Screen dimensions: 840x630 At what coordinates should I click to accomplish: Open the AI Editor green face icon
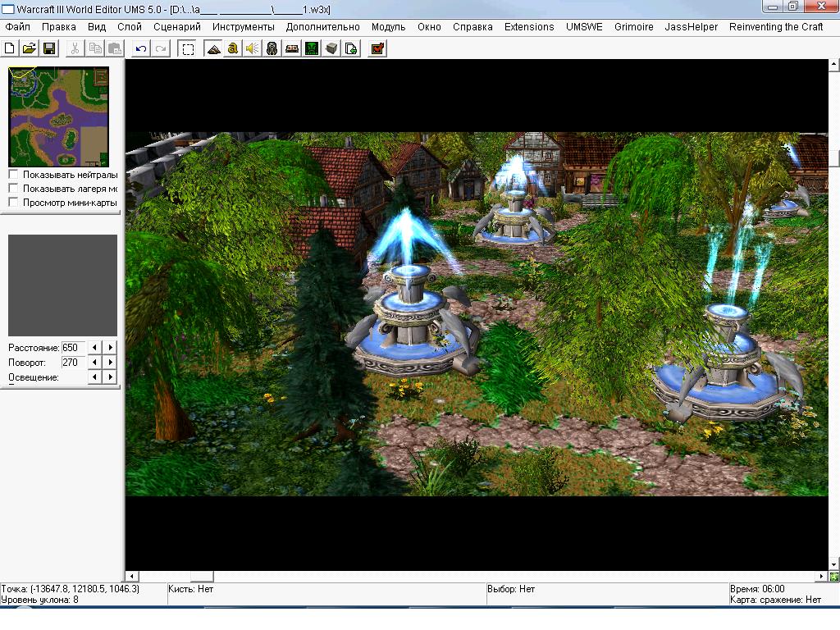(312, 48)
